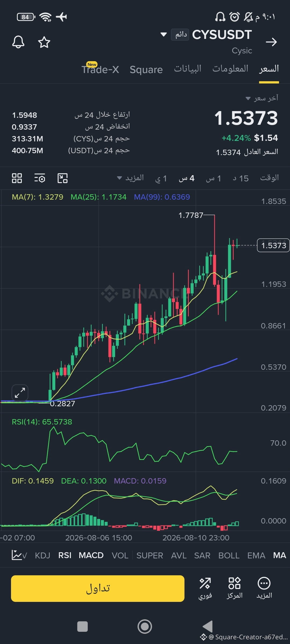Tap the yellow تداول trade button
Image resolution: width=290 pixels, height=644 pixels.
(x=98, y=588)
